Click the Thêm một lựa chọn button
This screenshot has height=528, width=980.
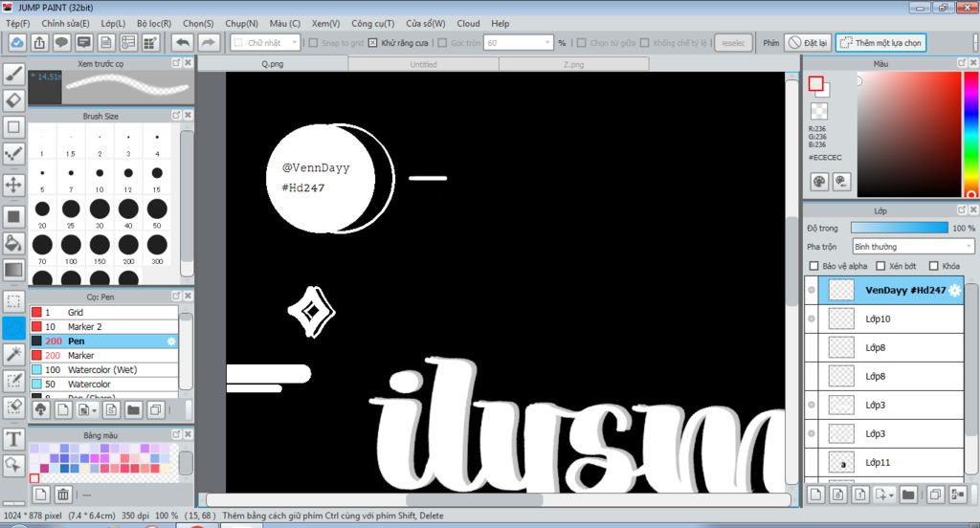[880, 42]
